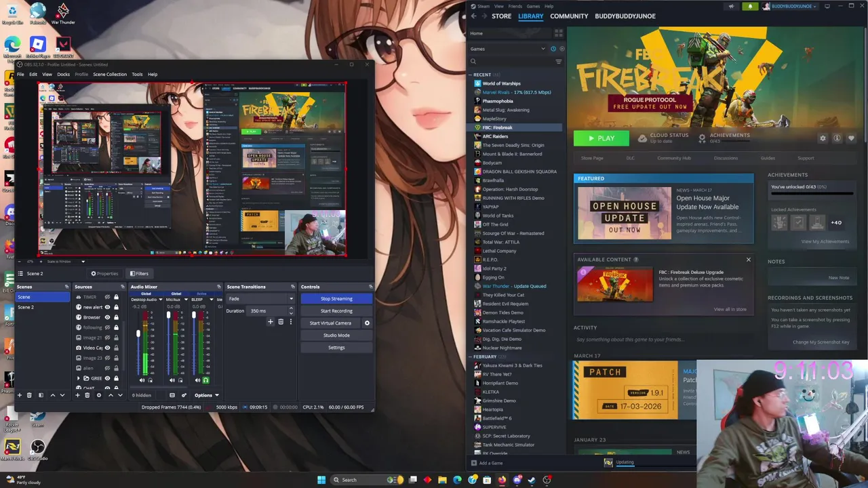Remove the scene transition with trash icon
This screenshot has height=488, width=868.
click(x=281, y=322)
